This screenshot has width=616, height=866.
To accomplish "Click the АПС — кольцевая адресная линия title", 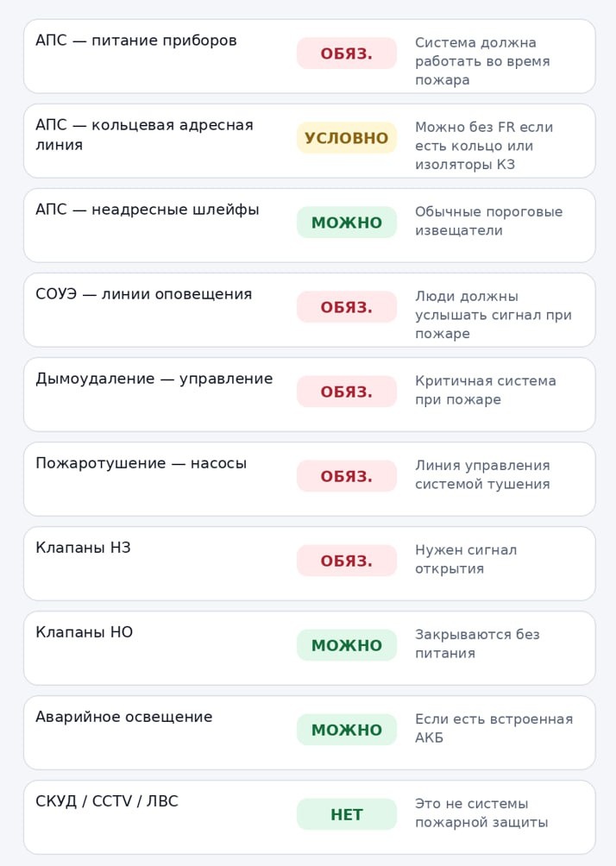I will coord(144,135).
